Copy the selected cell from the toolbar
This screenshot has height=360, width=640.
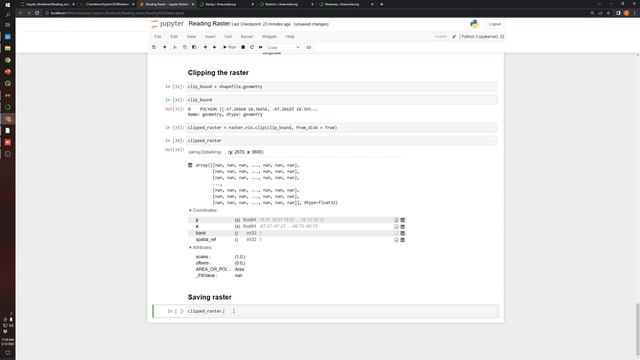(184, 47)
